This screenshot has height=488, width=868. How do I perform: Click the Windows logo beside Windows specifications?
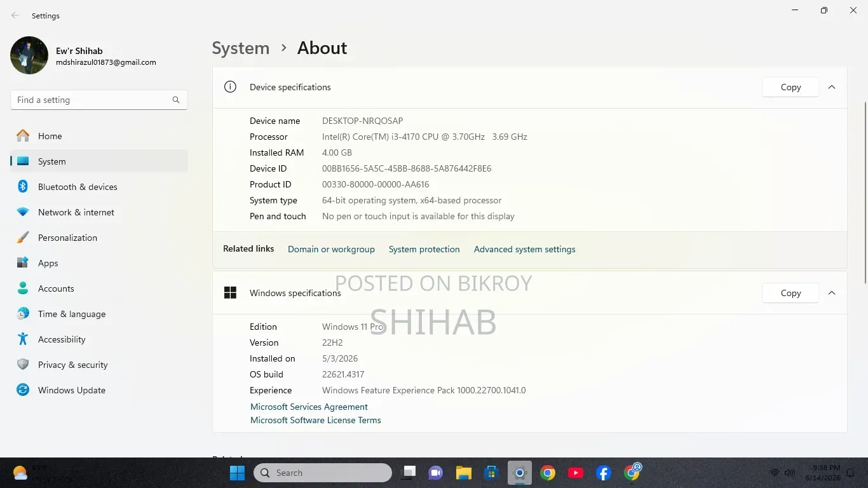click(230, 293)
